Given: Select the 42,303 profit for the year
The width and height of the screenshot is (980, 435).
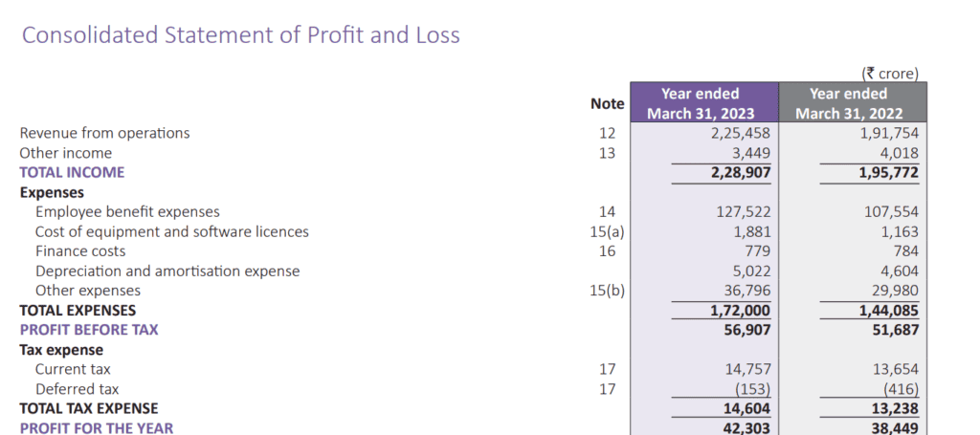Looking at the screenshot, I should [747, 428].
